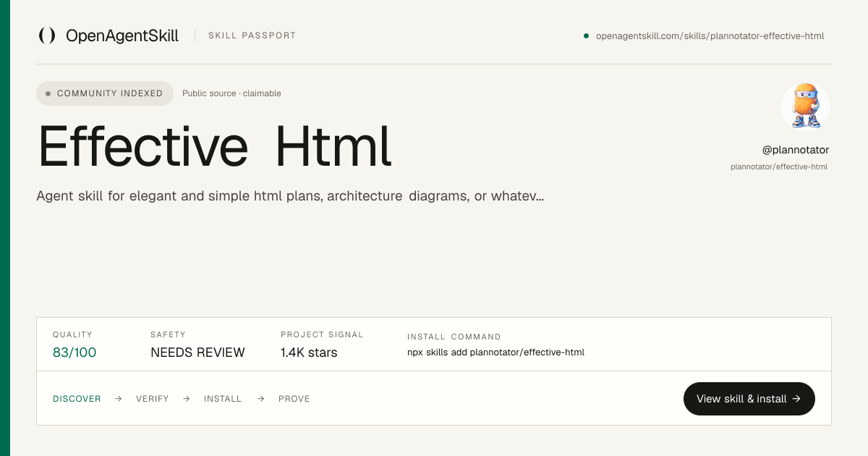Select the Effective Html title
Image resolution: width=868 pixels, height=456 pixels.
pos(214,147)
